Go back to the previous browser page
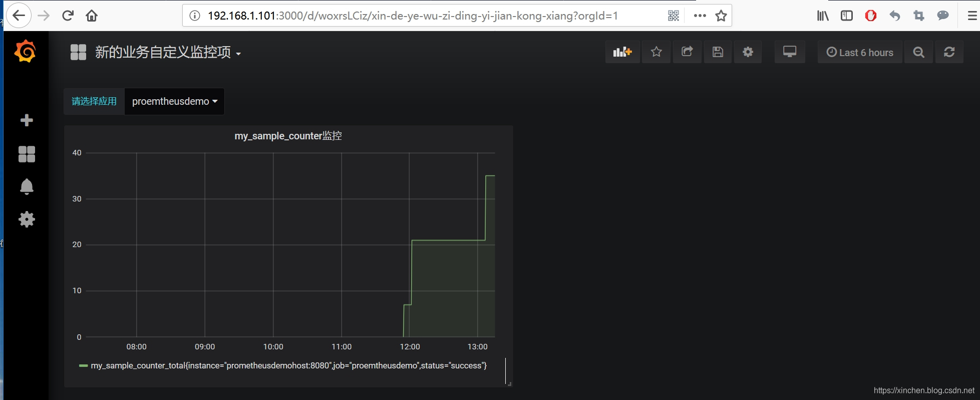Image resolution: width=980 pixels, height=400 pixels. click(x=19, y=16)
